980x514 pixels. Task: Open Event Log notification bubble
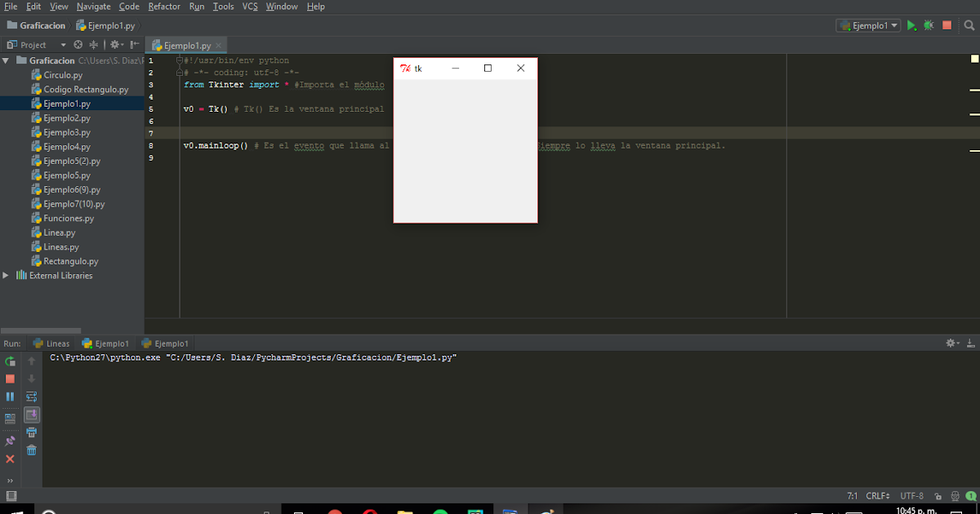[x=972, y=495]
